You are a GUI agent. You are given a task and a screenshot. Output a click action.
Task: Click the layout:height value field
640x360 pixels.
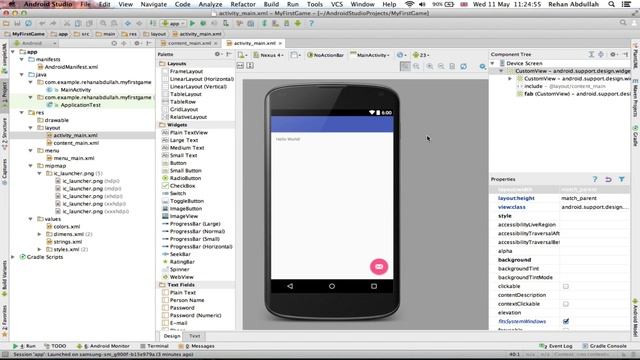(x=595, y=198)
